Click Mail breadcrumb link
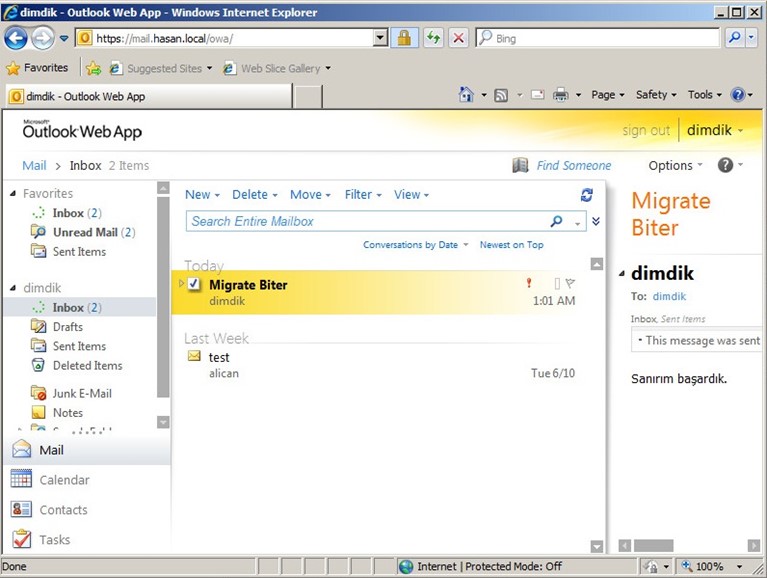The width and height of the screenshot is (767, 578). [x=34, y=165]
